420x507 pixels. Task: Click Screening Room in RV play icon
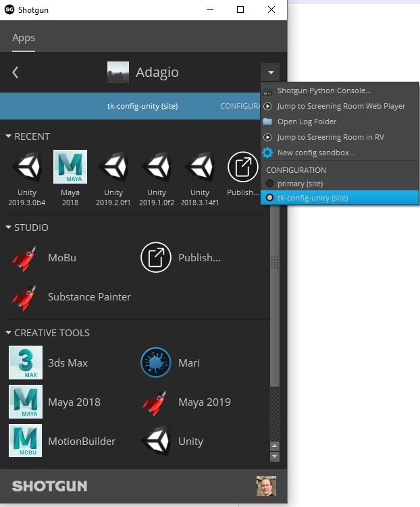[x=267, y=137]
